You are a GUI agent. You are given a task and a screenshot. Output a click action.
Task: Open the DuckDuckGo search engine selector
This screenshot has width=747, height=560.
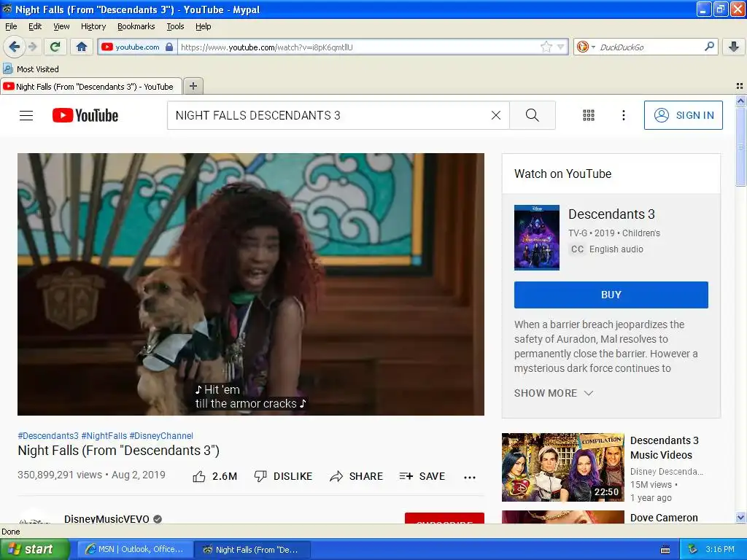(x=586, y=47)
